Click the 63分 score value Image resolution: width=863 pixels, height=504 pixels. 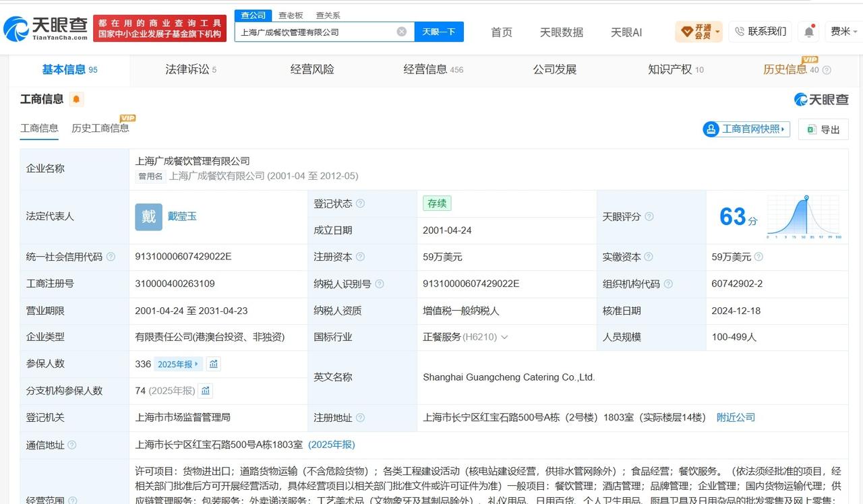(738, 217)
